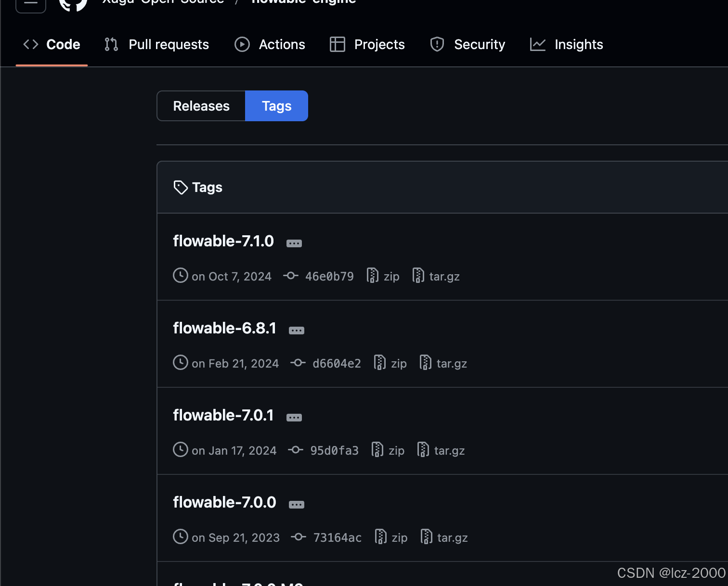
Task: Open the Security tab
Action: pos(468,44)
